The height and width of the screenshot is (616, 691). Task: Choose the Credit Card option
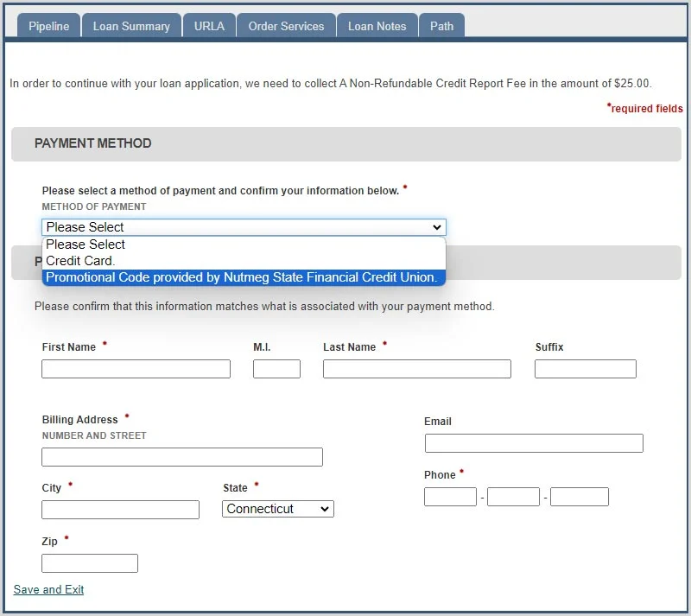[244, 261]
